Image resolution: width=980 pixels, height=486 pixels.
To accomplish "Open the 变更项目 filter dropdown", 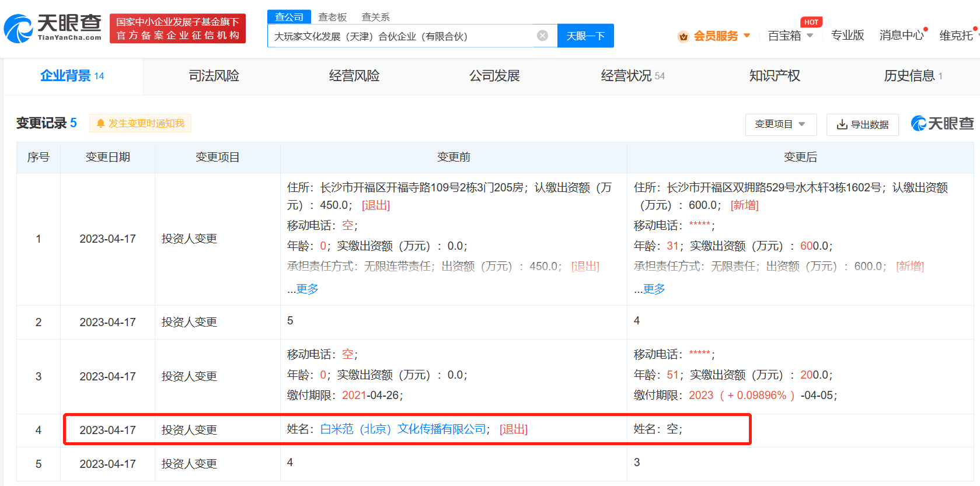I will click(x=781, y=124).
